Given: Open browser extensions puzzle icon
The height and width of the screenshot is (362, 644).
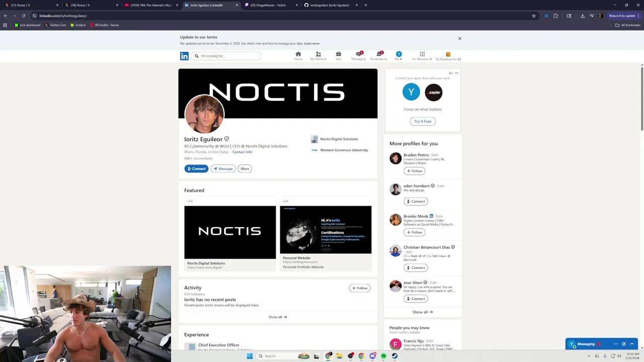Looking at the screenshot, I should click(x=555, y=16).
